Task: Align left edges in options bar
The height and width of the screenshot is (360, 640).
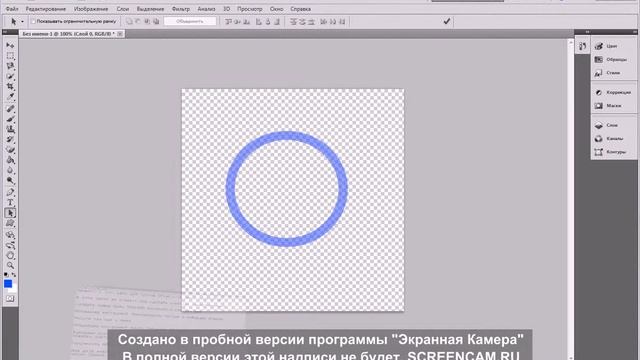Action: tap(258, 21)
